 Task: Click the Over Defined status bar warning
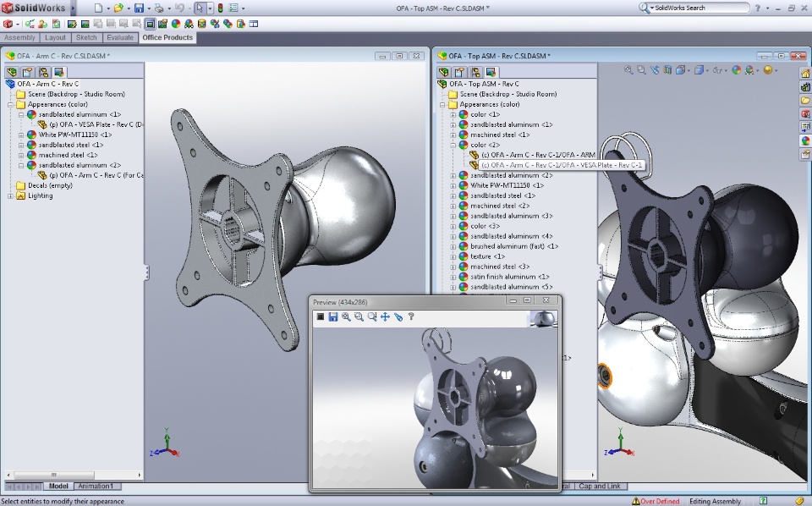pyautogui.click(x=656, y=501)
